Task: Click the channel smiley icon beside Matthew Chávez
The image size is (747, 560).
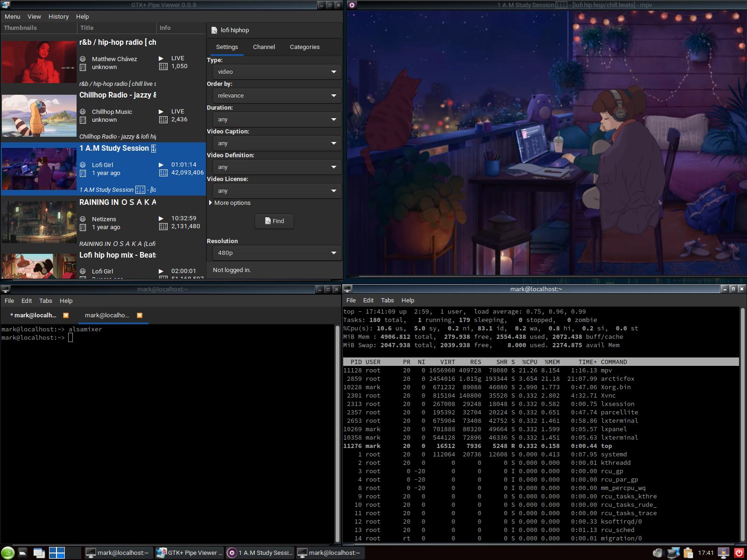Action: click(x=83, y=59)
